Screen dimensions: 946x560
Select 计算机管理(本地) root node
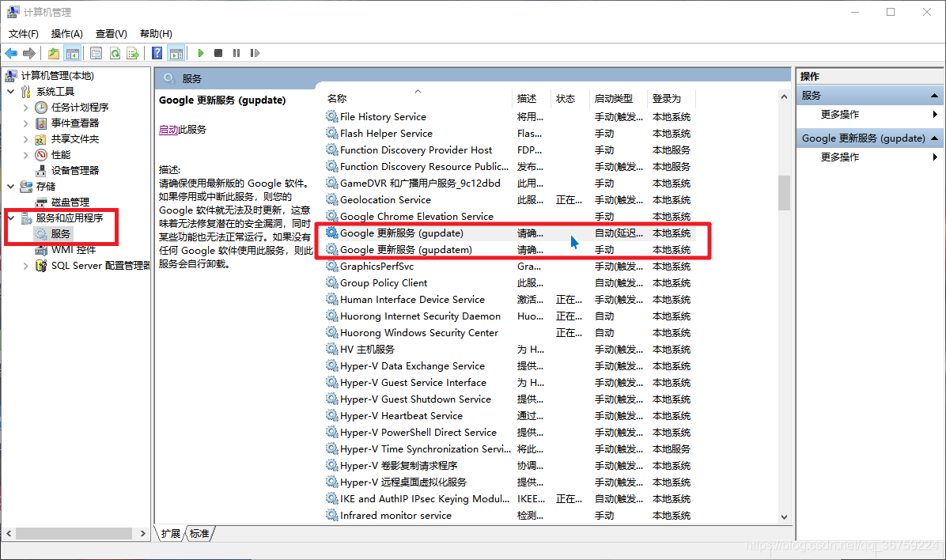pos(57,75)
